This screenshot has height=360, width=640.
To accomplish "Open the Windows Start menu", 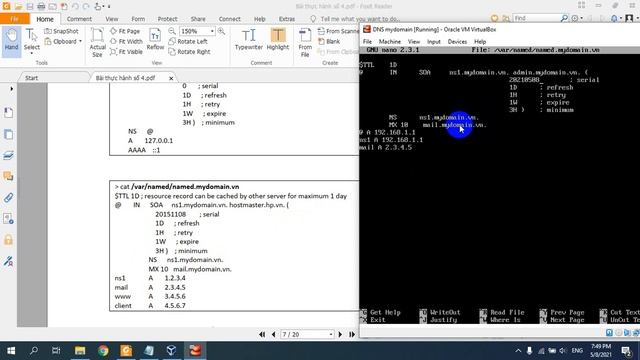I will point(11,351).
